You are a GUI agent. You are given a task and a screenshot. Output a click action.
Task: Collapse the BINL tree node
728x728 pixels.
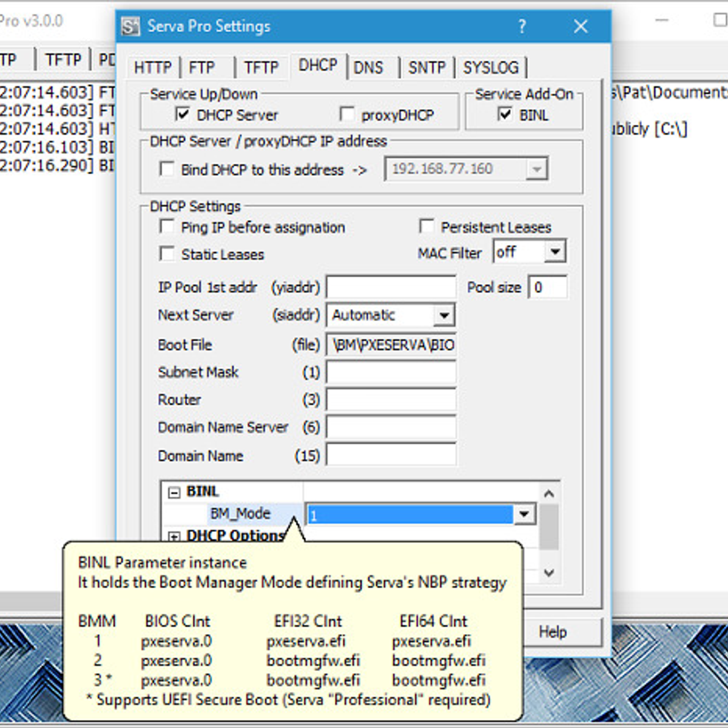(174, 492)
